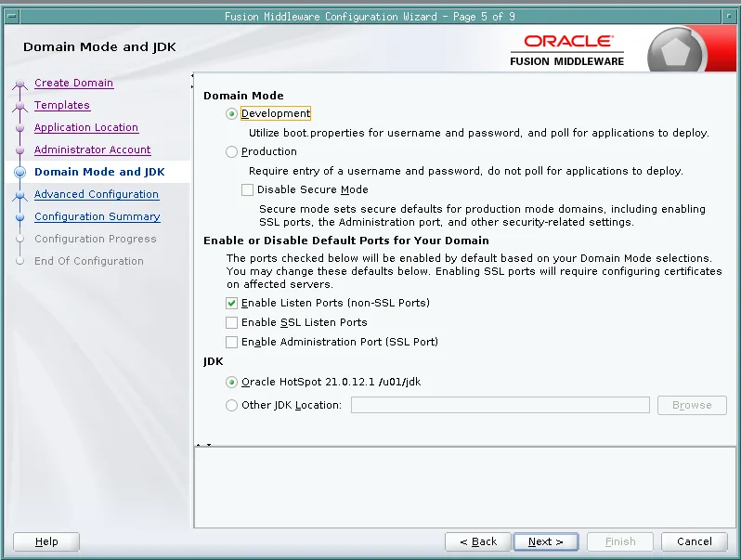Click the Back button
Viewport: 741px width, 560px height.
click(x=478, y=541)
